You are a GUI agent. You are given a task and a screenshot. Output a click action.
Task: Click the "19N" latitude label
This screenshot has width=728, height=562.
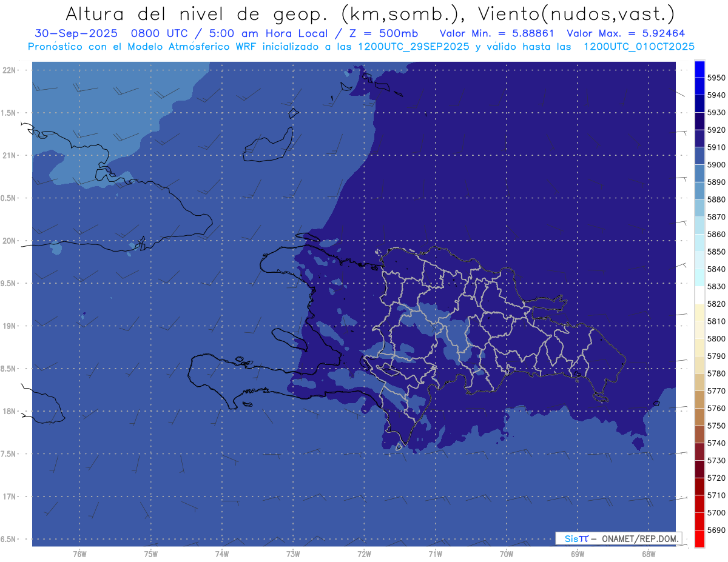[x=9, y=326]
